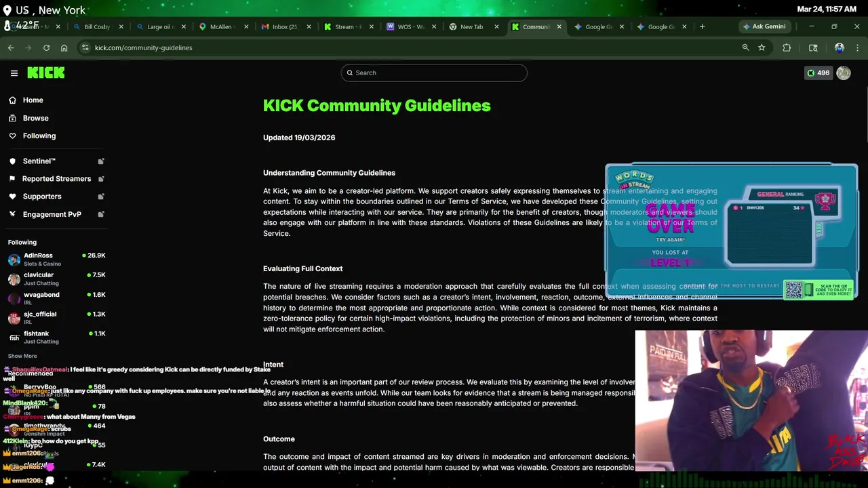868x488 pixels.
Task: Open the 496 Kicks balance button
Action: (x=818, y=73)
